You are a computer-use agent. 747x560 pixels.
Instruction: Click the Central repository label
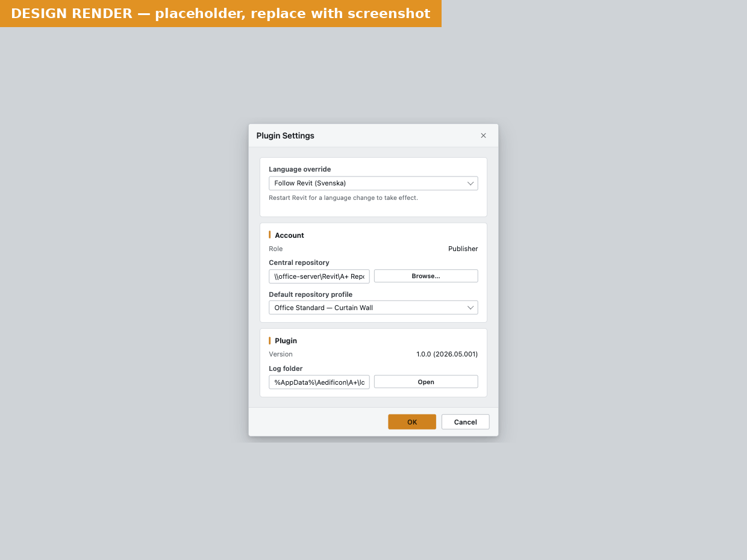point(299,263)
